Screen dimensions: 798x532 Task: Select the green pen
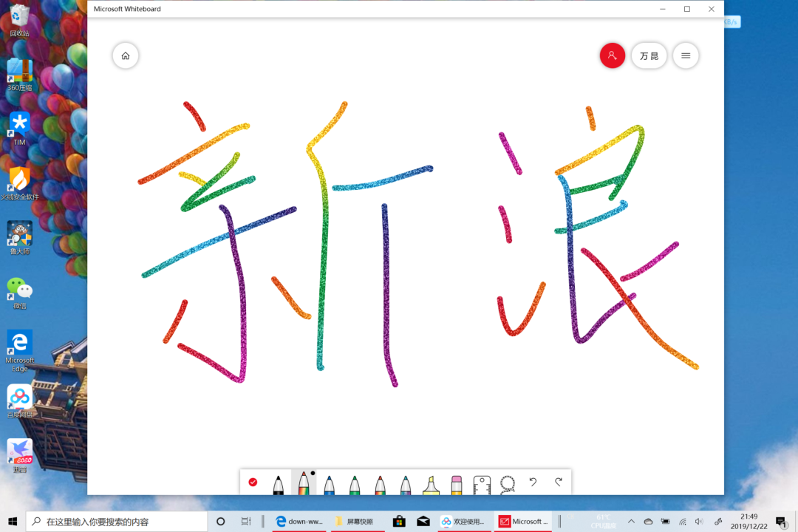(x=355, y=484)
